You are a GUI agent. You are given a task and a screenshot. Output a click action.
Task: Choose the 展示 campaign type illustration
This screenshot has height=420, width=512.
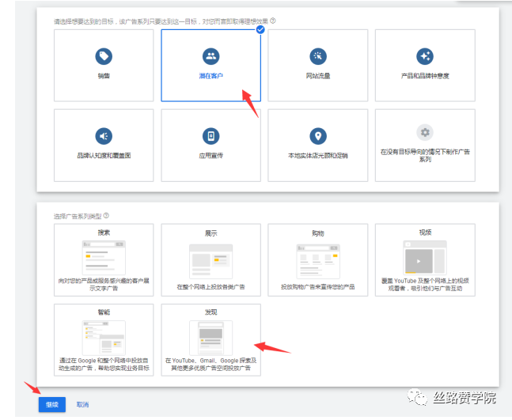211,261
